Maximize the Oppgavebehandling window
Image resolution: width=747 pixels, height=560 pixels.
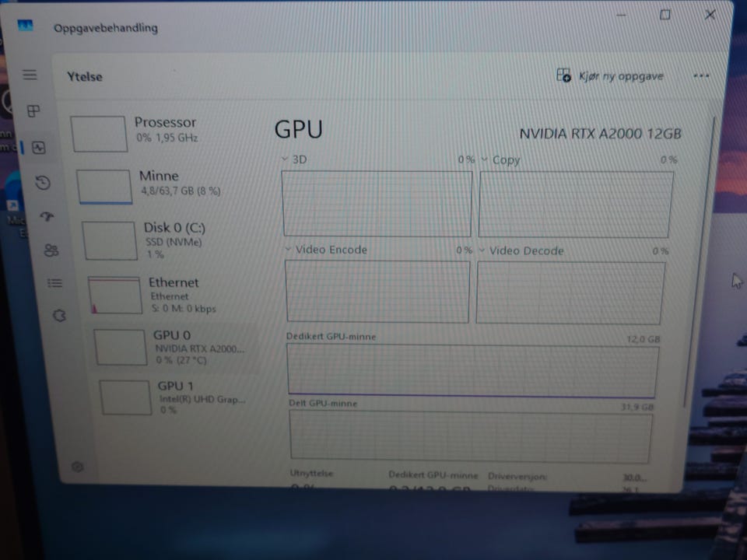pyautogui.click(x=665, y=15)
